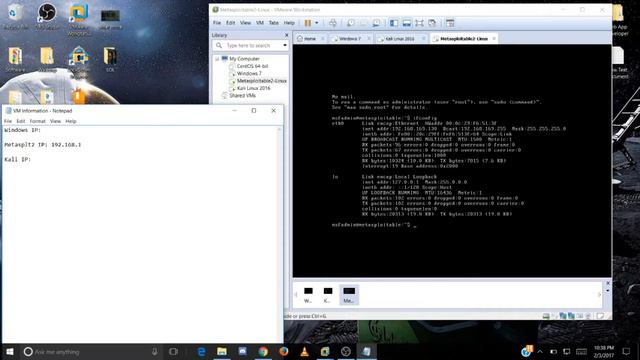Click the Windows IP line in Notepad
640x360 pixels.
[x=22, y=130]
